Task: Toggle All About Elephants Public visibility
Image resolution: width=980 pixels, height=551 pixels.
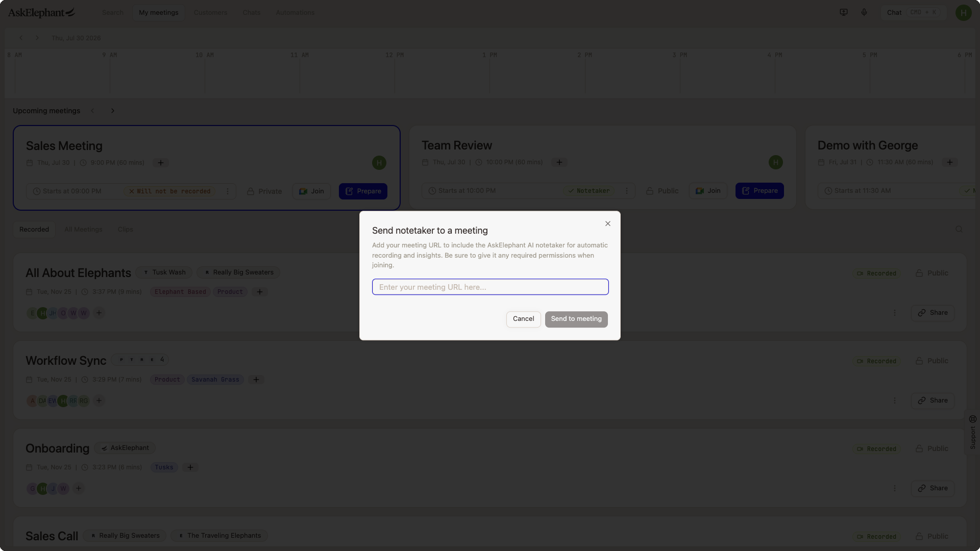Action: click(x=932, y=273)
